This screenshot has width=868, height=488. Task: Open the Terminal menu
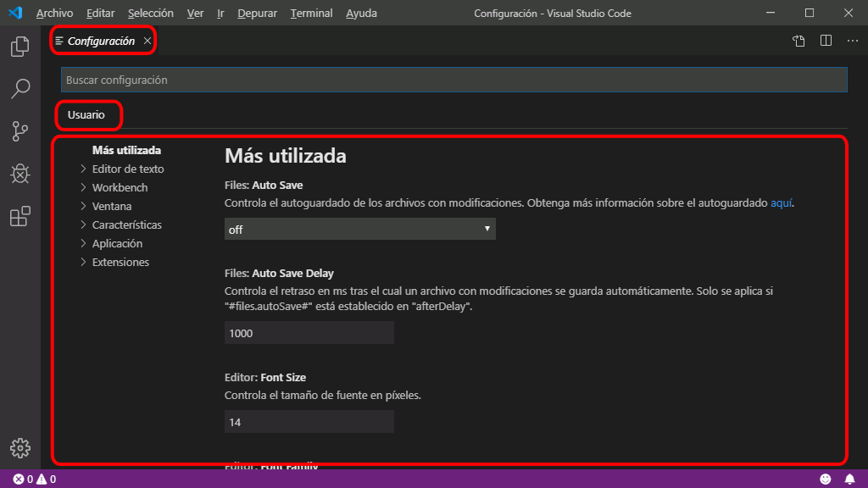click(x=311, y=13)
